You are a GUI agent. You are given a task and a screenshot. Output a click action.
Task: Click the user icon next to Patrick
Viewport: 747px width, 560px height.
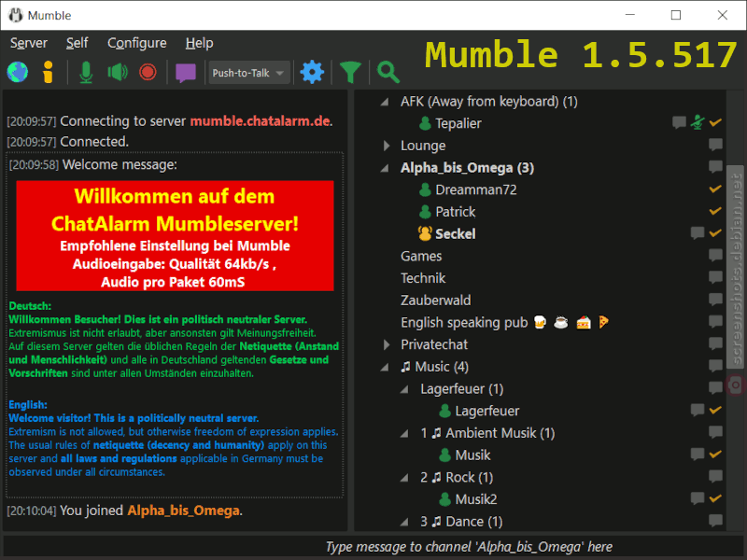[425, 212]
